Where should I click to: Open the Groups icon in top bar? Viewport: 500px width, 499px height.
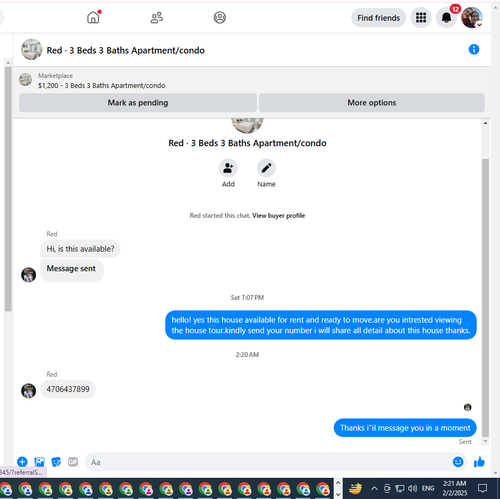click(220, 17)
